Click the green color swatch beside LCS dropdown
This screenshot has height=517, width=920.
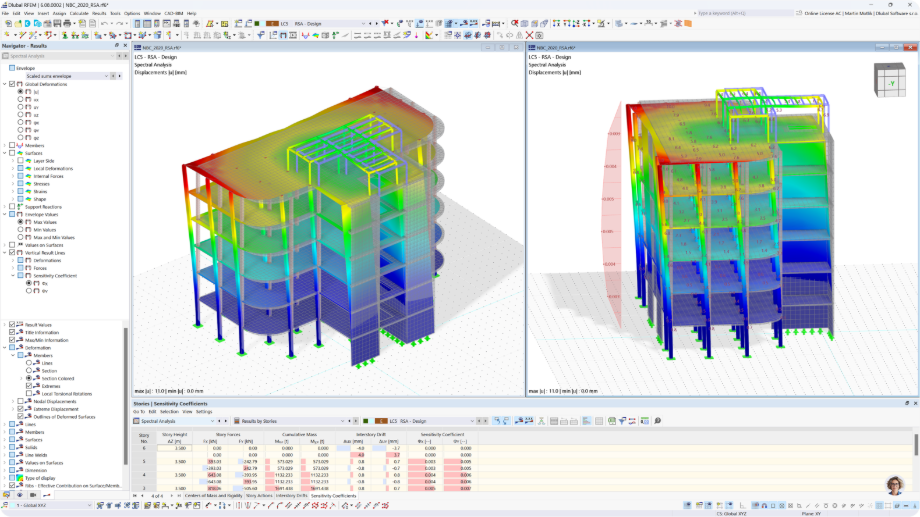point(256,23)
